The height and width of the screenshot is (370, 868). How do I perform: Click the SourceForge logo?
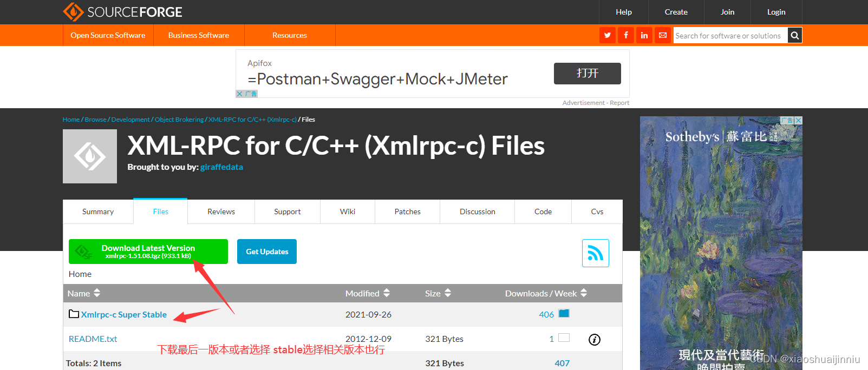[122, 12]
